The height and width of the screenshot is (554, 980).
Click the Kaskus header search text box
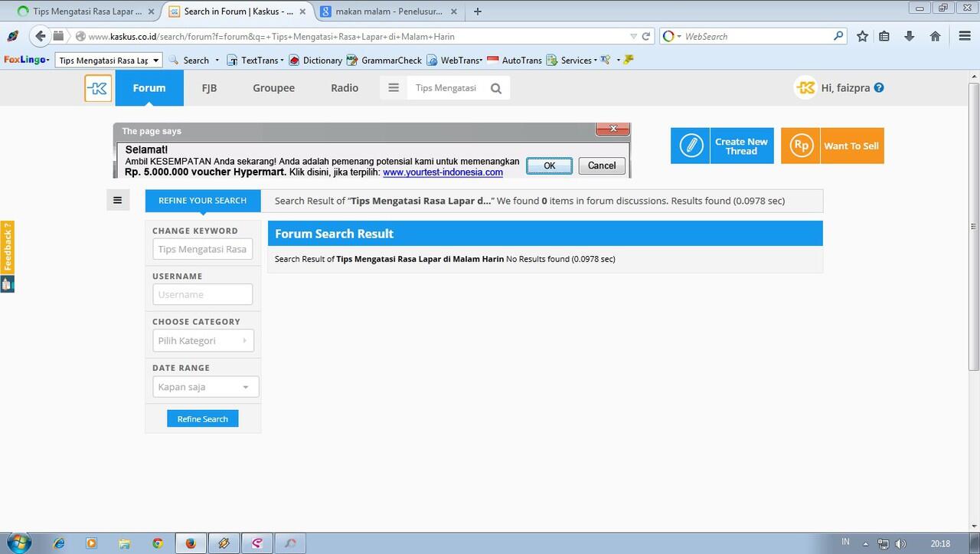tap(446, 88)
